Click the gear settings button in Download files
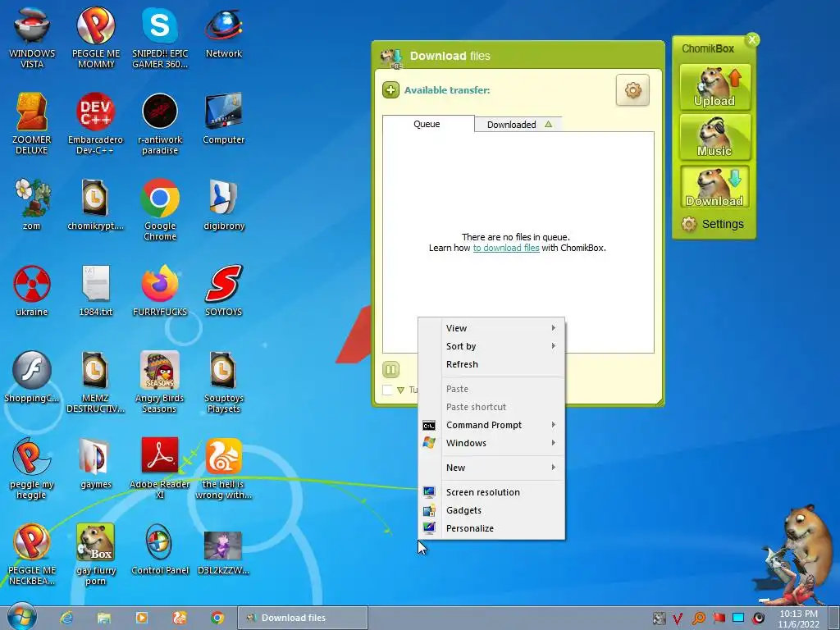This screenshot has height=630, width=840. pos(632,90)
